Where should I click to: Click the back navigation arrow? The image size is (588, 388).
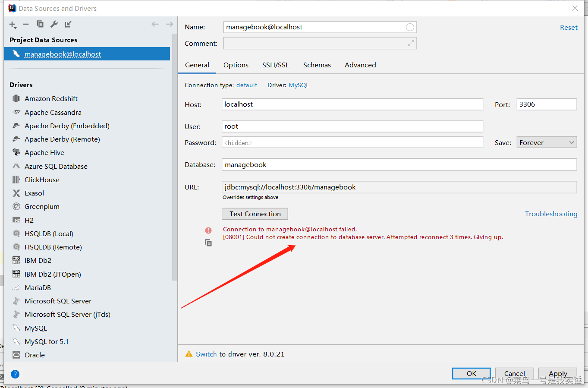155,24
